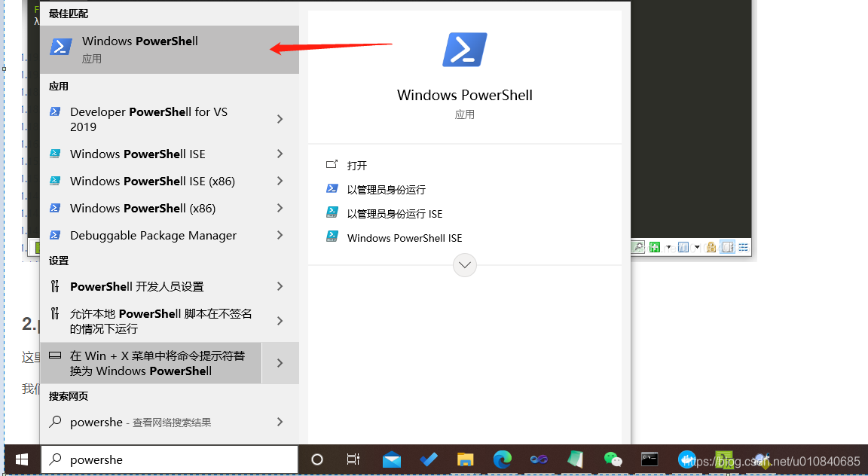Click Developer PowerShell for VS 2019 icon
The height and width of the screenshot is (476, 868).
coord(55,111)
